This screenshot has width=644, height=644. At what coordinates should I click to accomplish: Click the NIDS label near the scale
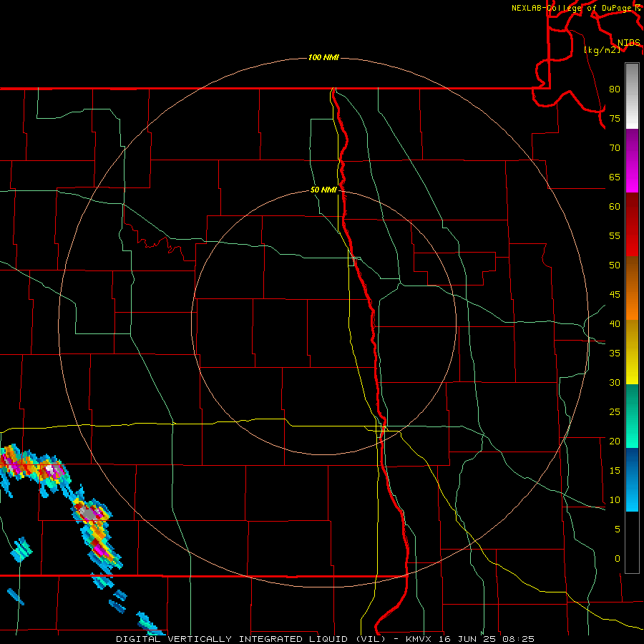(628, 43)
